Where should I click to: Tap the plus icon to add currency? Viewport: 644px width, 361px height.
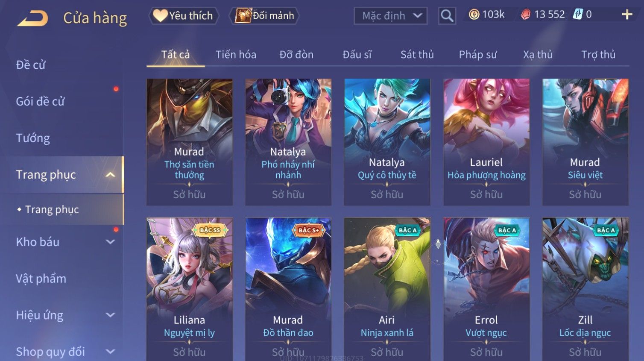627,15
